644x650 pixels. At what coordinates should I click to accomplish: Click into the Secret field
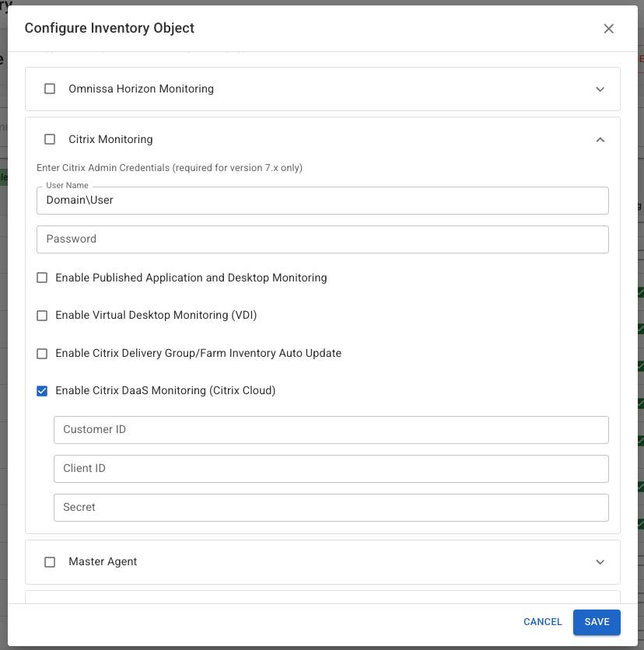click(331, 508)
